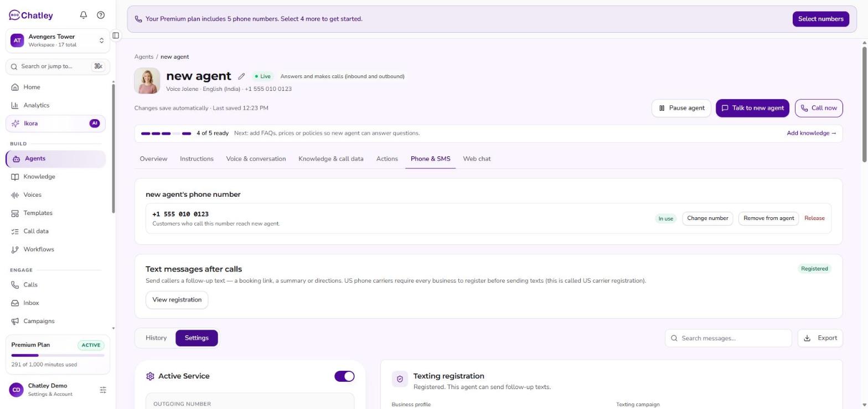Switch to the Actions tab

pos(387,159)
